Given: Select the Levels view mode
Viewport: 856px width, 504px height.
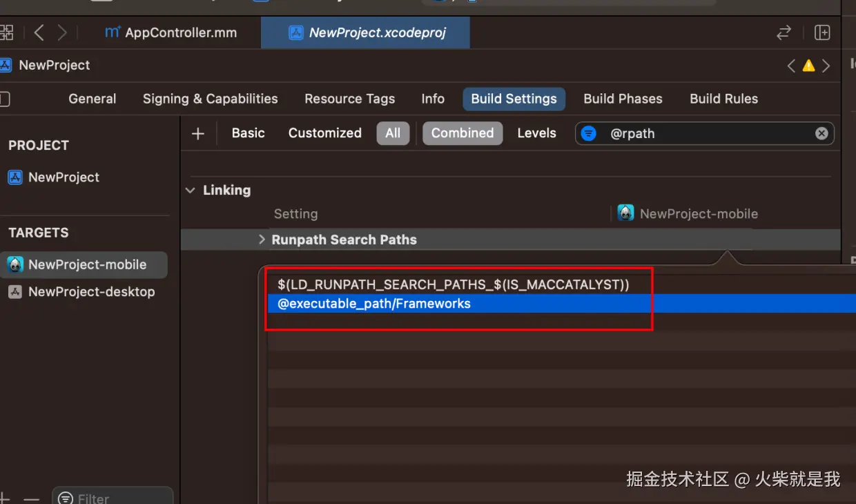Looking at the screenshot, I should point(536,133).
